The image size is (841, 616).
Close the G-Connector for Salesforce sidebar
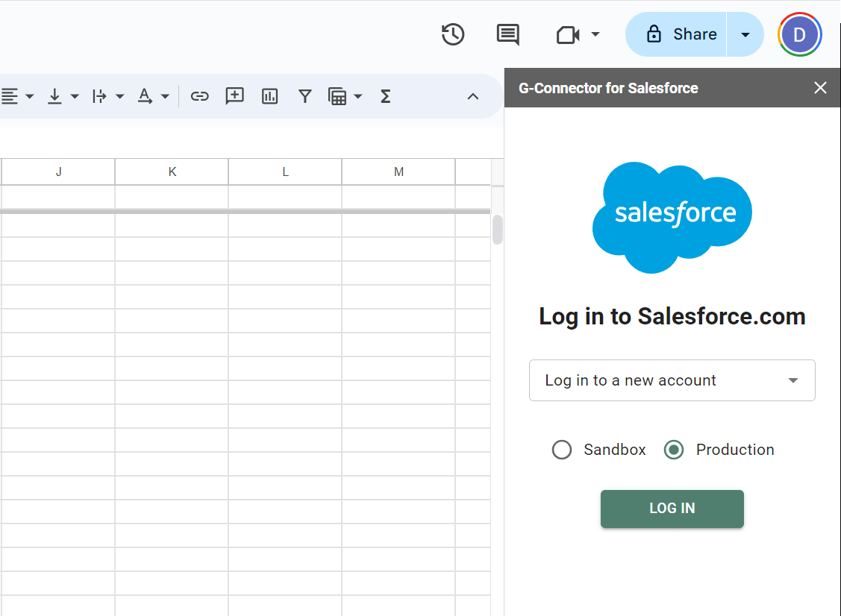820,88
